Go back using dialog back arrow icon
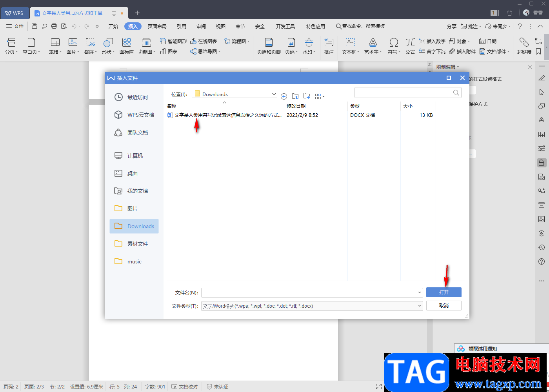 pyautogui.click(x=284, y=96)
